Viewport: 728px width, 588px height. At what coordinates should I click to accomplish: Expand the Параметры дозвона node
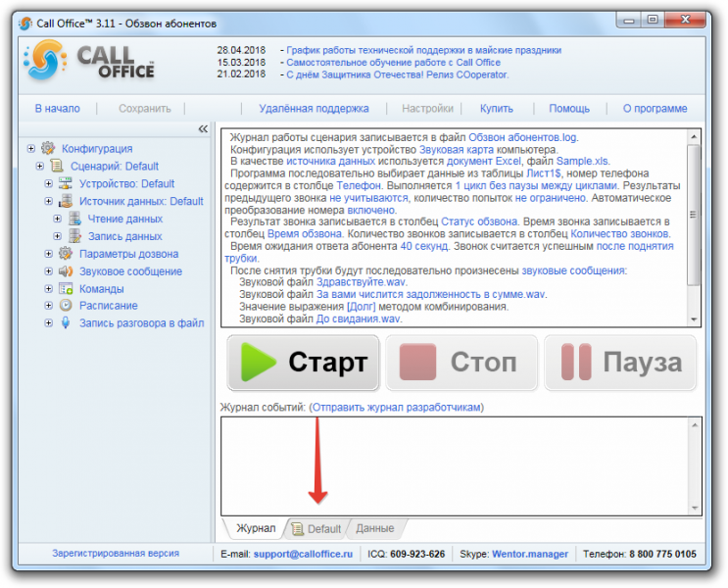[48, 254]
